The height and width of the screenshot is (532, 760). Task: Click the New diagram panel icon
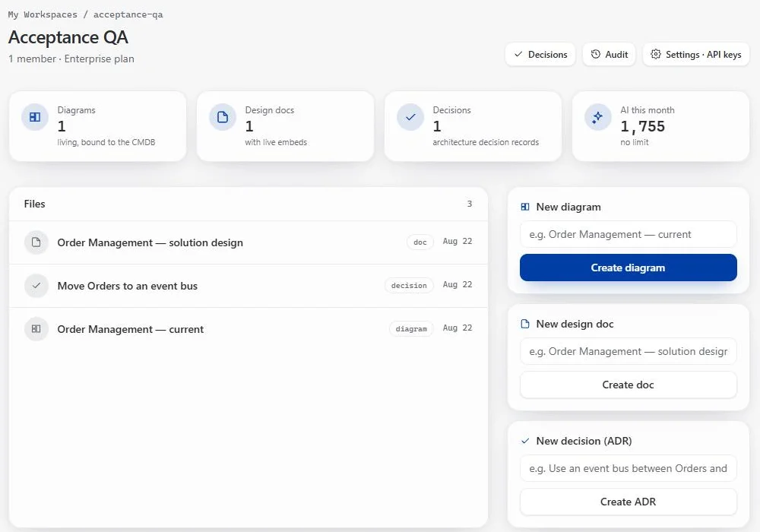[x=525, y=207]
